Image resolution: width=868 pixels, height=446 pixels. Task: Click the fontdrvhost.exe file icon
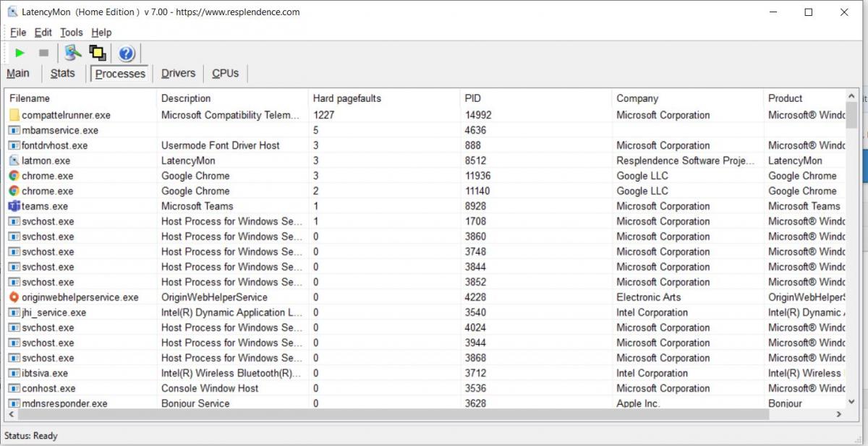(x=14, y=145)
